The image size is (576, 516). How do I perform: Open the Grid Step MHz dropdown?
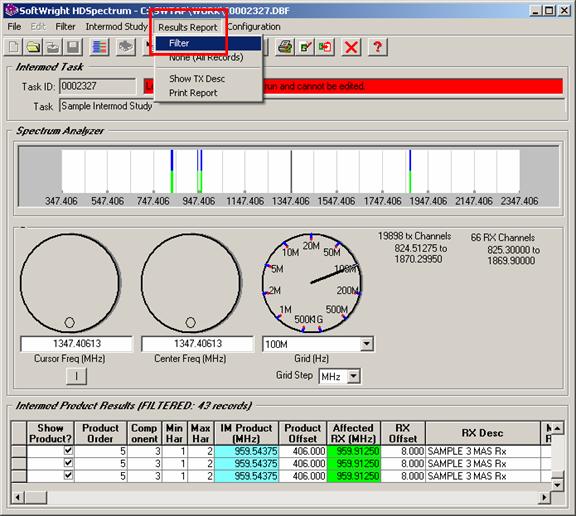(x=353, y=376)
